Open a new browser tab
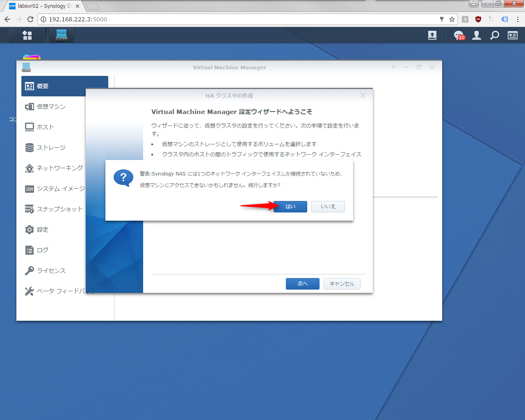Viewport: 525px width, 420px height. click(93, 6)
